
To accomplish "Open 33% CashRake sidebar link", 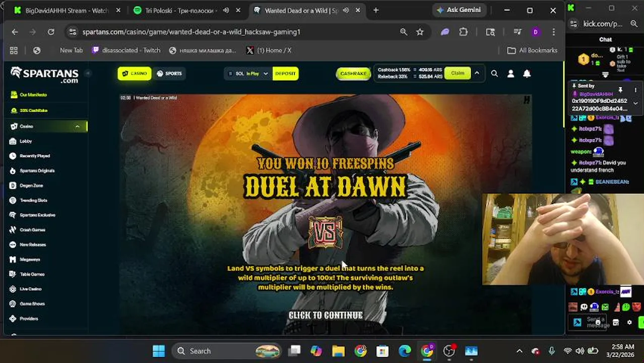I will click(x=34, y=110).
